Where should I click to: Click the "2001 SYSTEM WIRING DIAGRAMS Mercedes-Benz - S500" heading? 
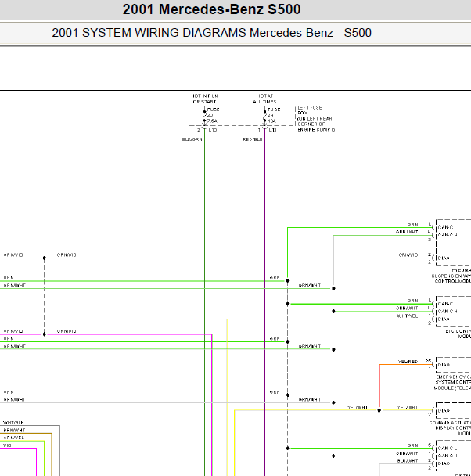tap(211, 33)
